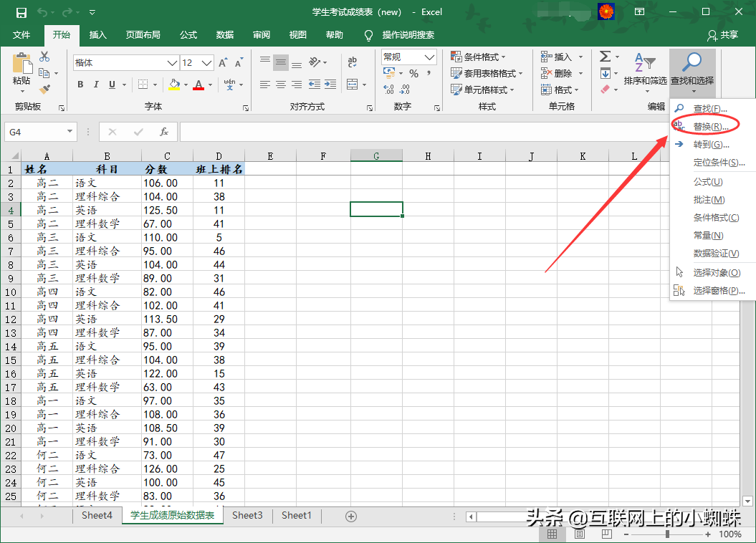
Task: Click the increase indent icon
Action: (x=330, y=85)
